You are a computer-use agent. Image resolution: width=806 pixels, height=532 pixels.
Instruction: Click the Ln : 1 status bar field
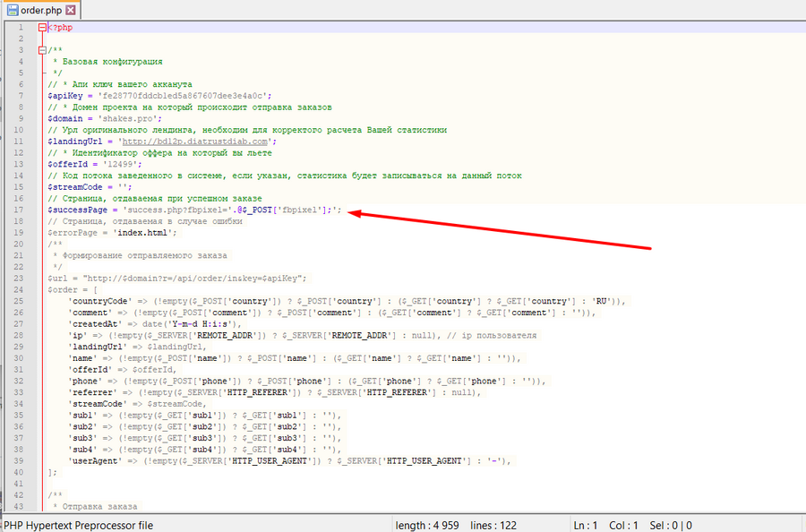[x=584, y=525]
